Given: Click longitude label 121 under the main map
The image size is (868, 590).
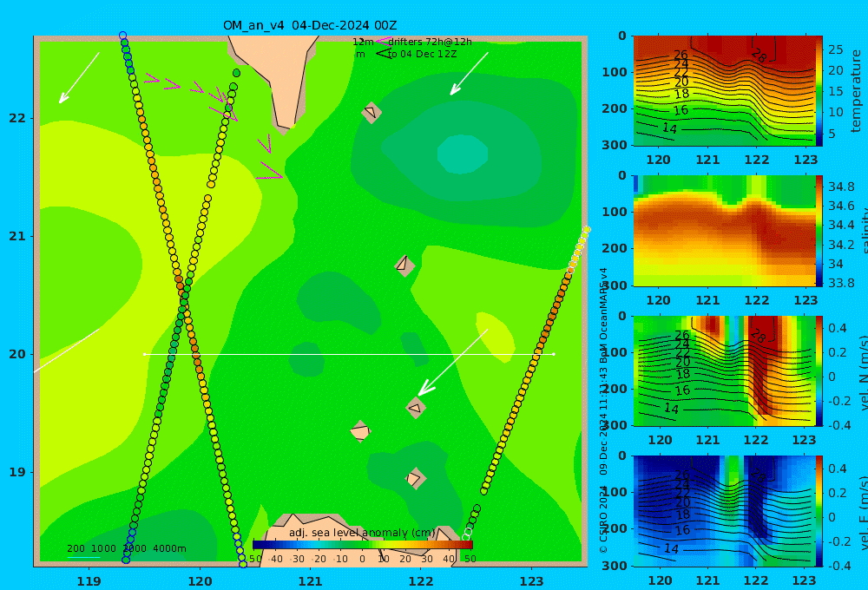Looking at the screenshot, I should pyautogui.click(x=310, y=581).
